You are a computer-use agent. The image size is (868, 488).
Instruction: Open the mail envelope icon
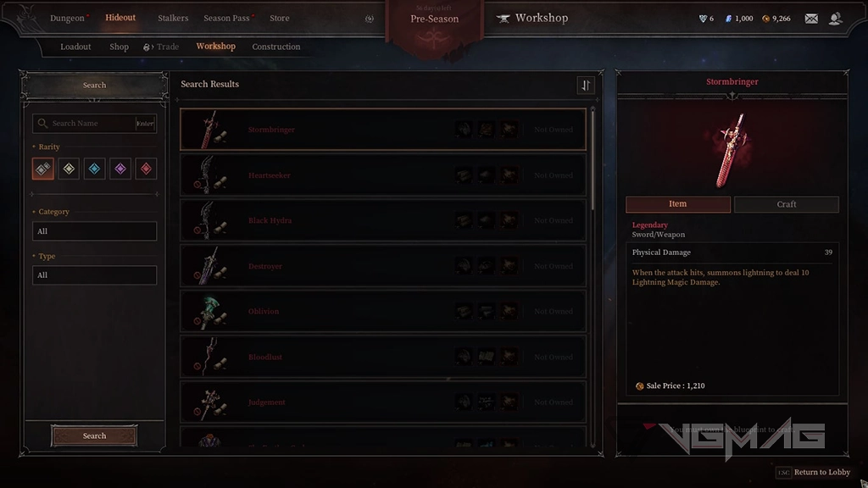[811, 19]
